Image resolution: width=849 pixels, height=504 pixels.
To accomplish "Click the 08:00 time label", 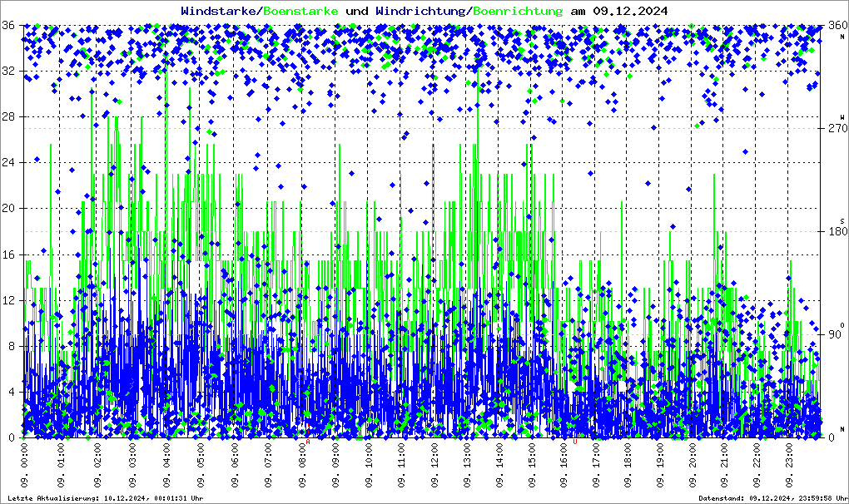I will (x=302, y=465).
